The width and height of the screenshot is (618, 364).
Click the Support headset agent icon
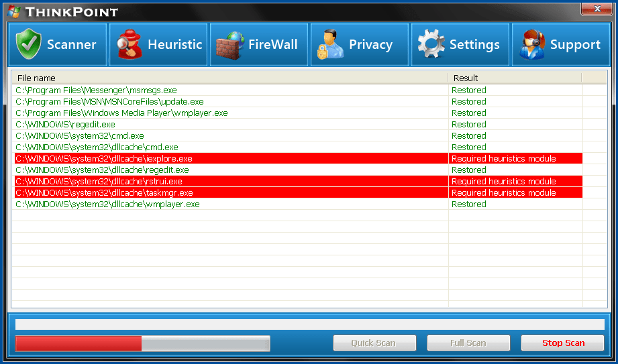click(531, 45)
